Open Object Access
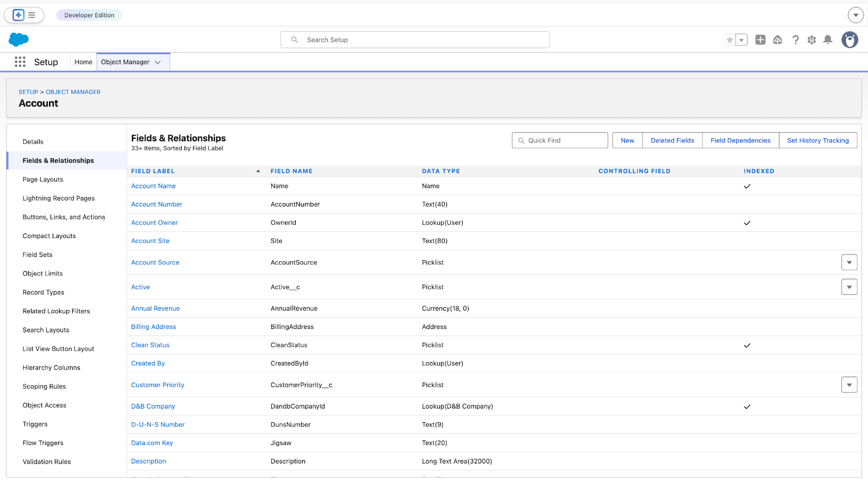The height and width of the screenshot is (484, 868). [44, 405]
